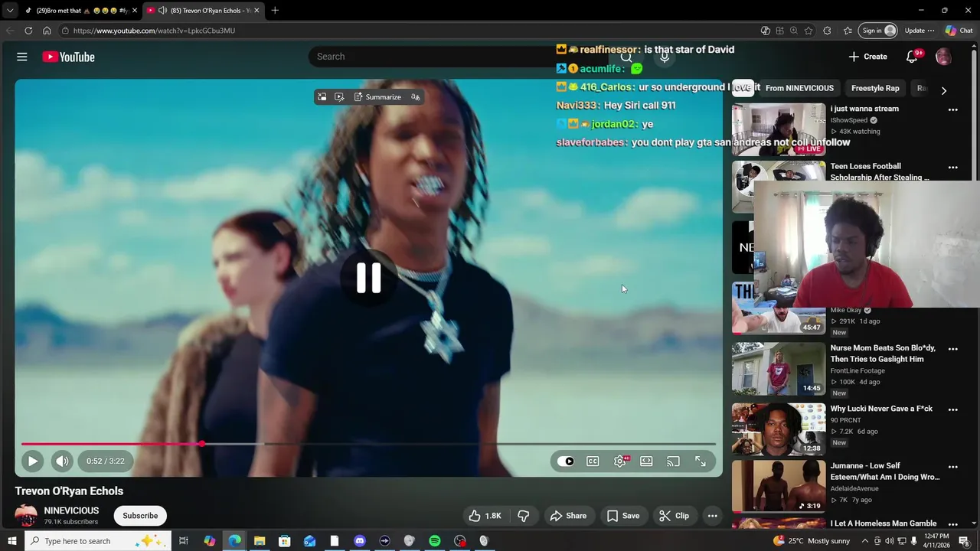This screenshot has width=980, height=551.
Task: Click the cast to TV icon
Action: click(673, 461)
